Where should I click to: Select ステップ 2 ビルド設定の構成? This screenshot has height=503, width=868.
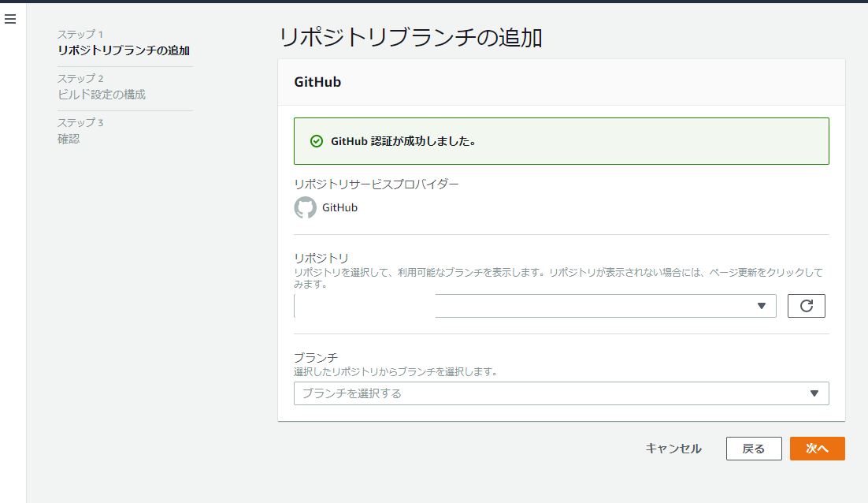point(102,87)
